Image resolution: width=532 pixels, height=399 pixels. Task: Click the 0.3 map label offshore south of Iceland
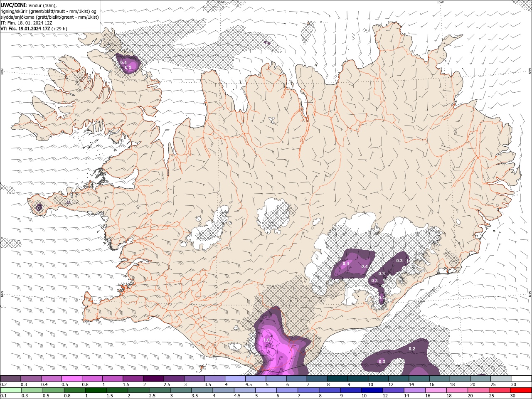tap(382, 361)
